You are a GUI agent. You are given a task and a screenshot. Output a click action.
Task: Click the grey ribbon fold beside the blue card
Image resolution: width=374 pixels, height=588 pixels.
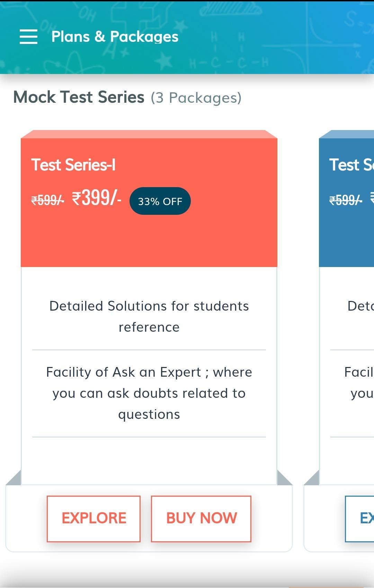pyautogui.click(x=312, y=478)
